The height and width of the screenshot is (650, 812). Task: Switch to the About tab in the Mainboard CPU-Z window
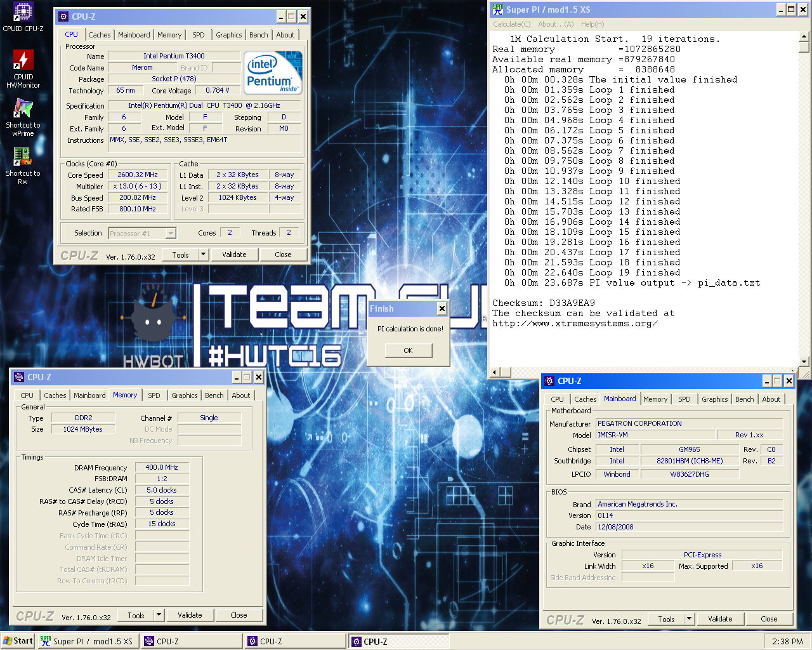coord(771,399)
